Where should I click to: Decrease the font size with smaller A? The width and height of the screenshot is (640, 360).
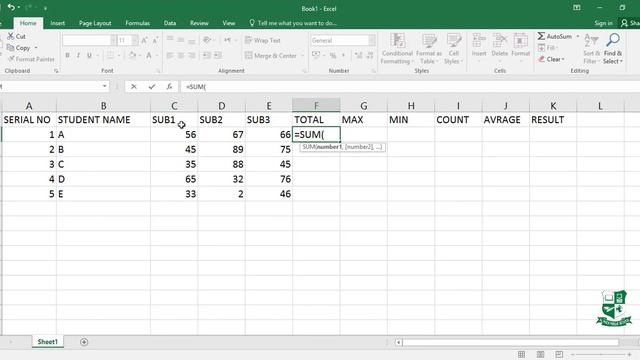coord(155,40)
